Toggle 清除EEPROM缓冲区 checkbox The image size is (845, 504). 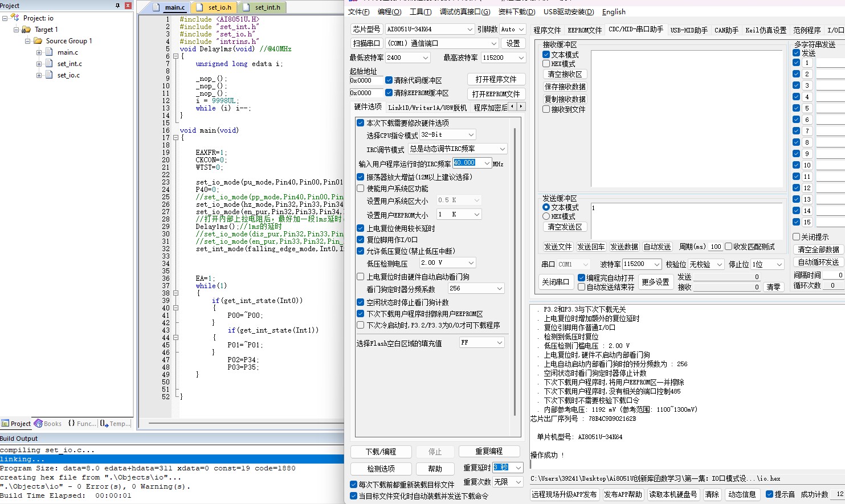tap(389, 93)
